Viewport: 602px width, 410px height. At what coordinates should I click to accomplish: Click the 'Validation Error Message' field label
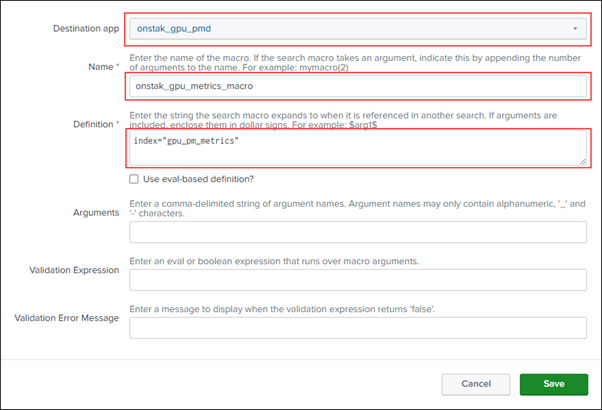click(x=66, y=318)
